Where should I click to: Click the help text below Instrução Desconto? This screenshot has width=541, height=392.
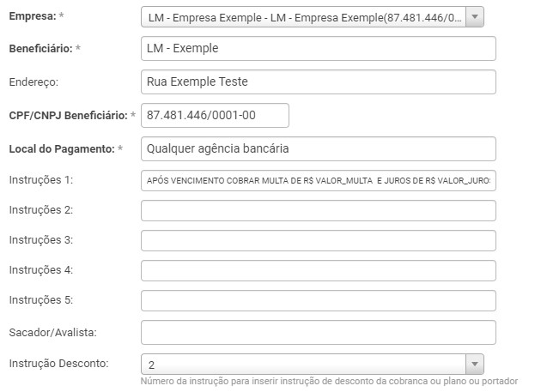335,381
